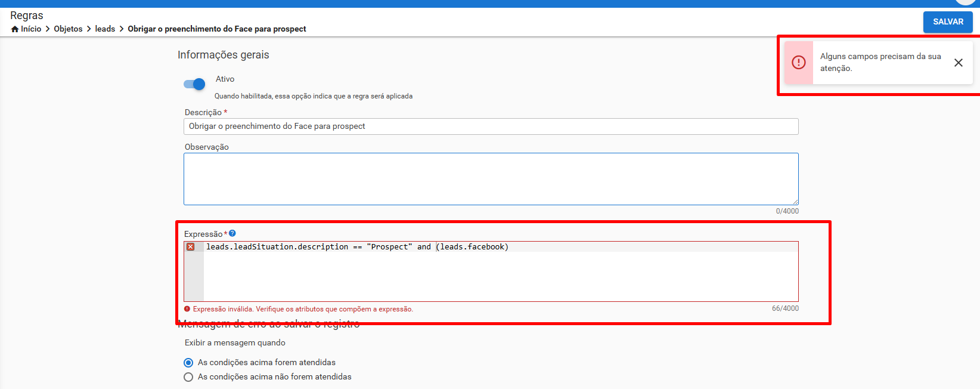This screenshot has height=389, width=980.
Task: Click the home icon in breadcrumb
Action: point(15,29)
